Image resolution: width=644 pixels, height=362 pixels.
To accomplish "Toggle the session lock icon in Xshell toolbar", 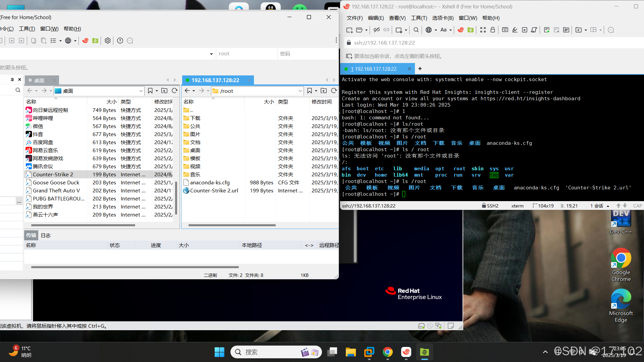I will tap(493, 30).
